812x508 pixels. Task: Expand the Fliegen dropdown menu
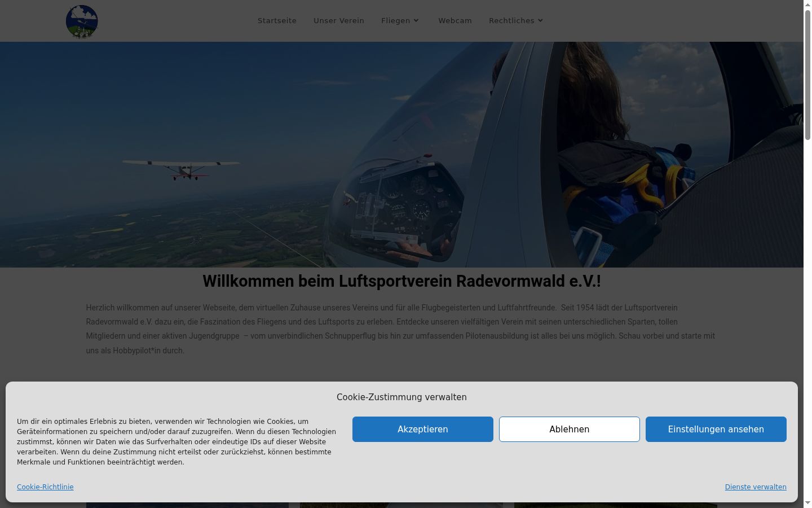[400, 21]
